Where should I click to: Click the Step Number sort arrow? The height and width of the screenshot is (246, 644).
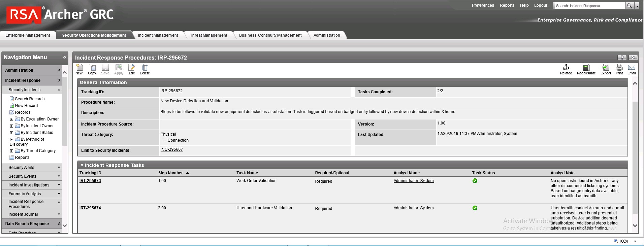click(x=188, y=173)
